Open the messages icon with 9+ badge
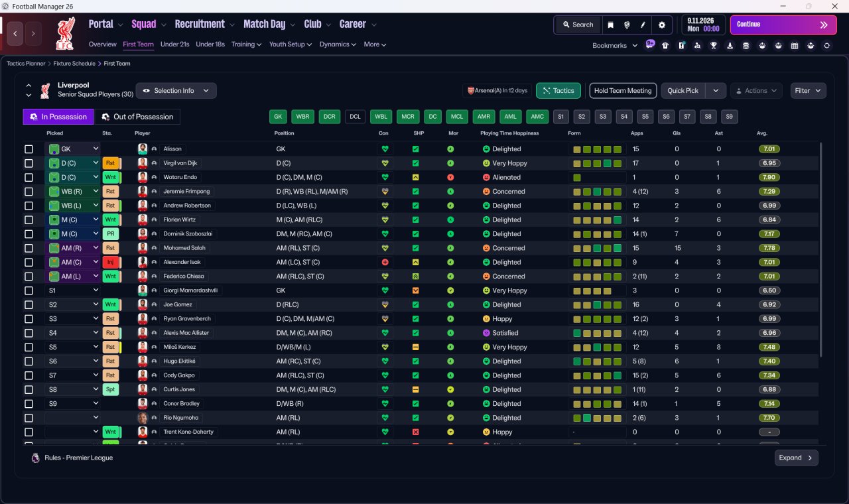This screenshot has width=849, height=504. pyautogui.click(x=650, y=44)
